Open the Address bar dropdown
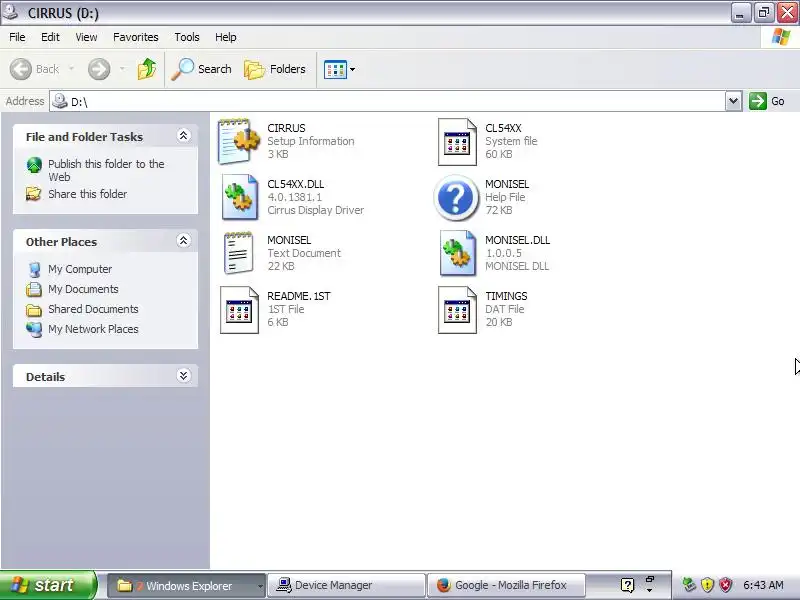 click(733, 101)
